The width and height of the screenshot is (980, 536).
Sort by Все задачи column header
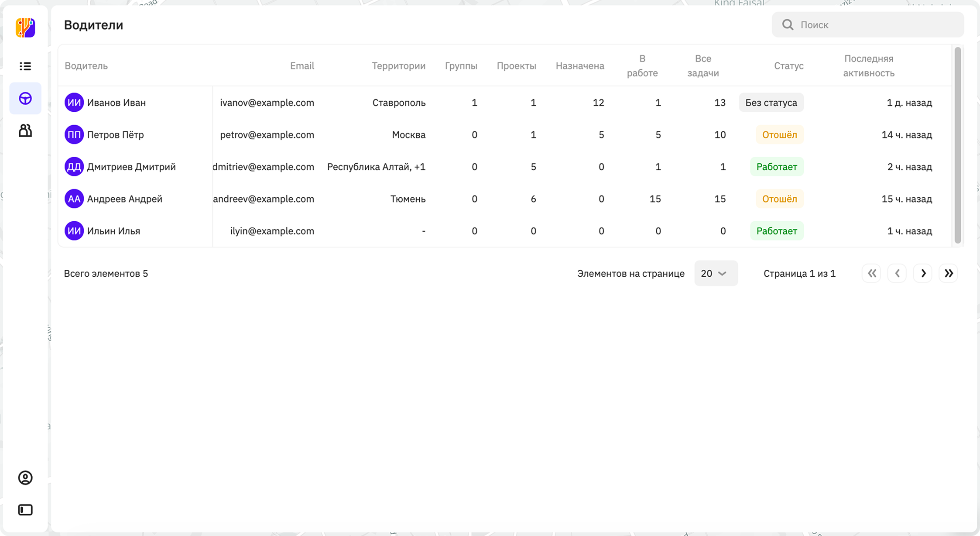[x=703, y=66]
